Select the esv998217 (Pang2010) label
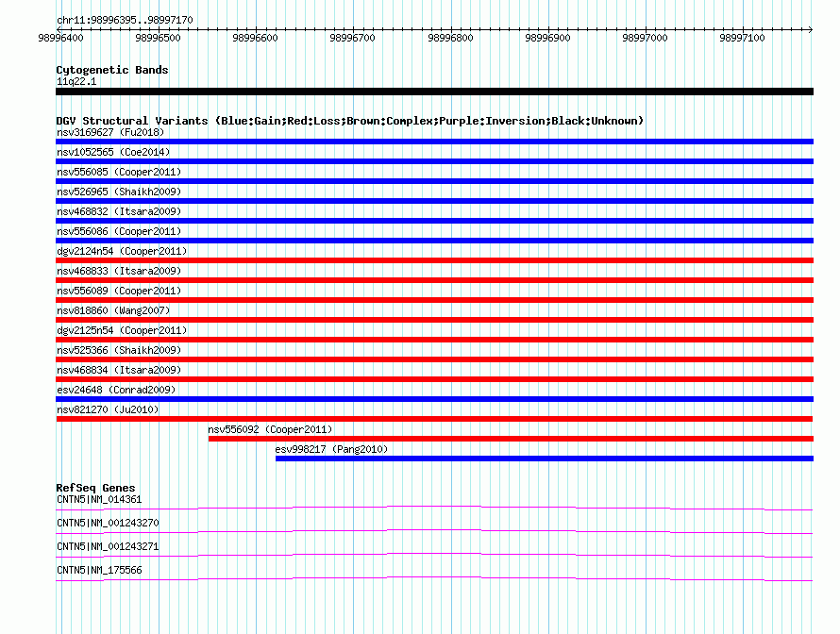 pos(331,449)
